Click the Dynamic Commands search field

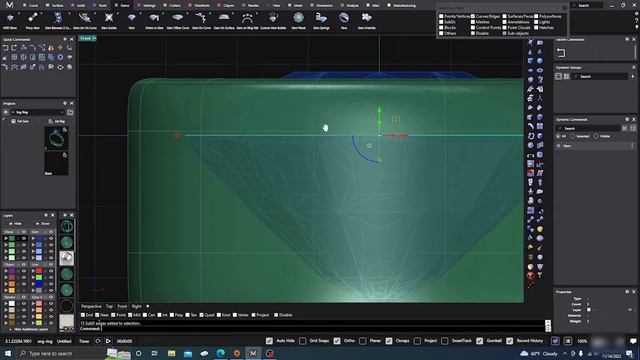(589, 128)
